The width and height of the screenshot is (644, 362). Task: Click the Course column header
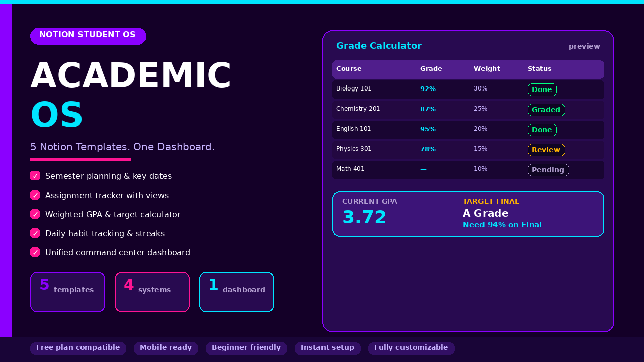pos(349,69)
